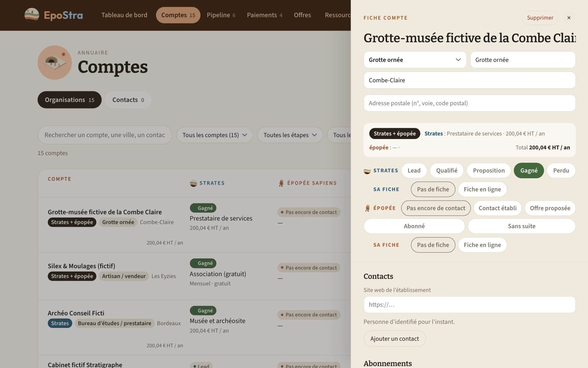Click the Adresse postale input field
The width and height of the screenshot is (588, 368).
(x=470, y=103)
